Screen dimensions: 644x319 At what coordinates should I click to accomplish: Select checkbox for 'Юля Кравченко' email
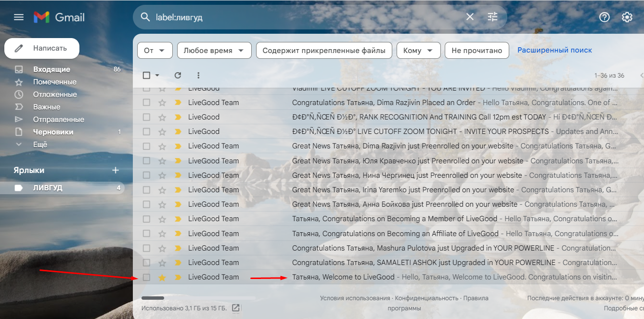146,161
